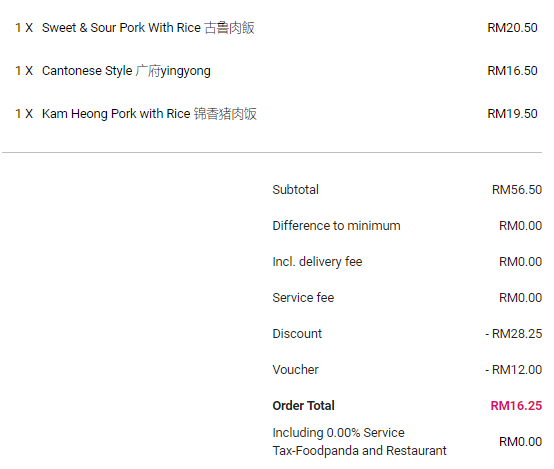Click the RM28.25 discount amount

(513, 334)
